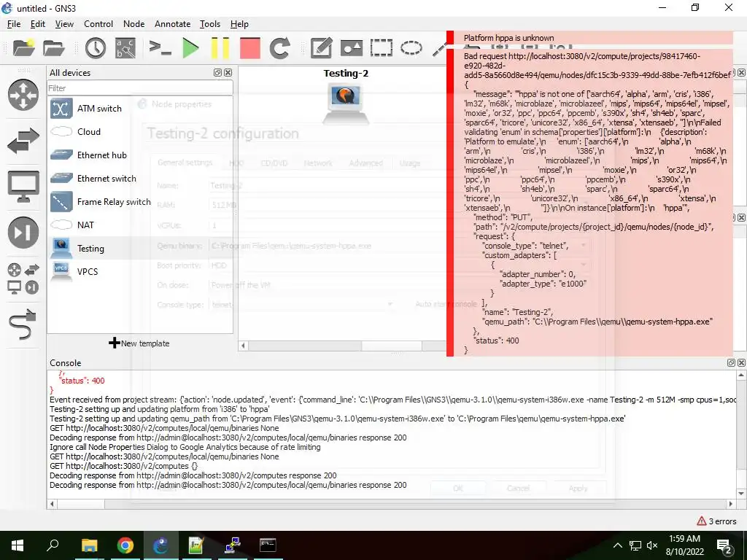Open the Annotate menu
The width and height of the screenshot is (747, 560).
pos(172,24)
